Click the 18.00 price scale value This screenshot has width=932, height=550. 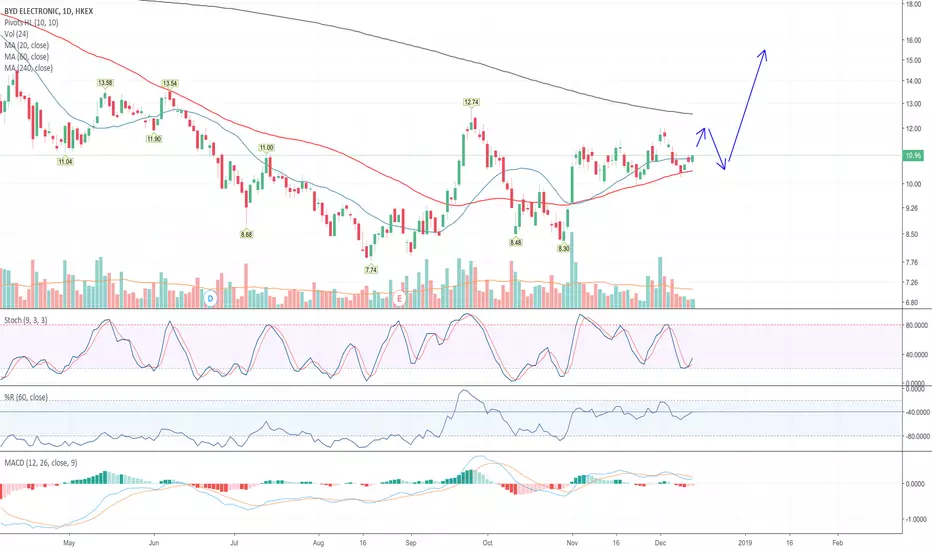click(913, 4)
